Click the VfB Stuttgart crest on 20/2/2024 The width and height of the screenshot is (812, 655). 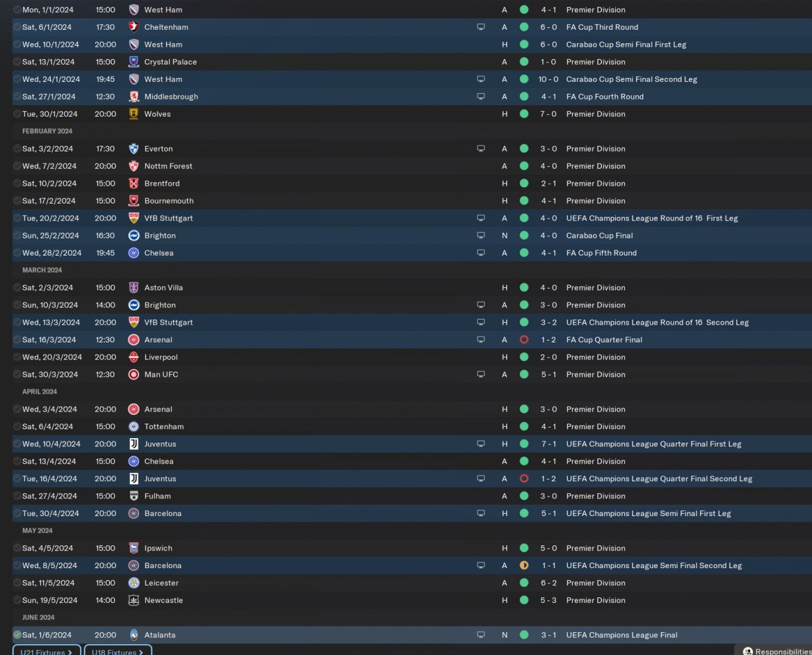[x=134, y=217]
